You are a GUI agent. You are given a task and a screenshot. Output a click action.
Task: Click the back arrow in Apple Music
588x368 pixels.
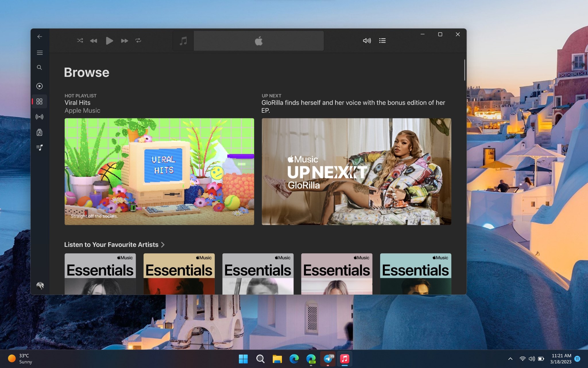tap(40, 37)
